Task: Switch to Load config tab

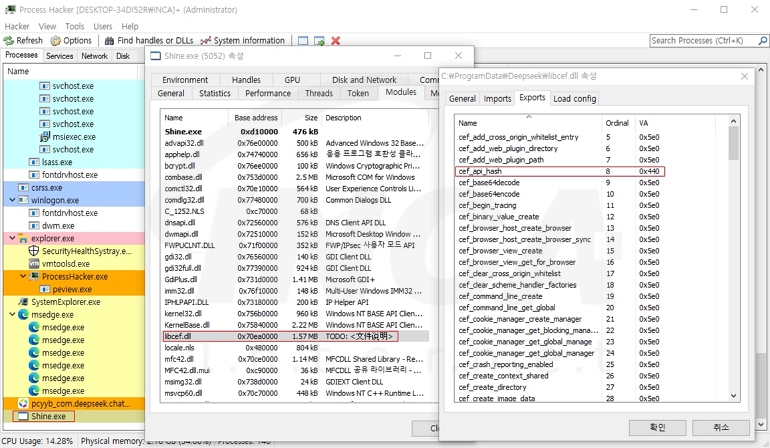Action: coord(575,99)
